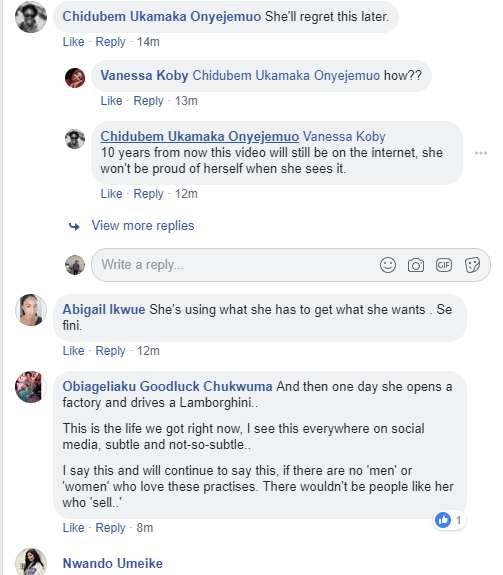Reply to Obiageliaku's comment
503x575 pixels.
click(110, 528)
